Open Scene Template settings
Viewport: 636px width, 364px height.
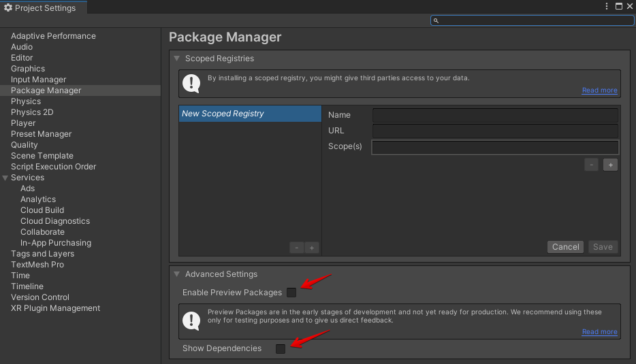(x=42, y=156)
